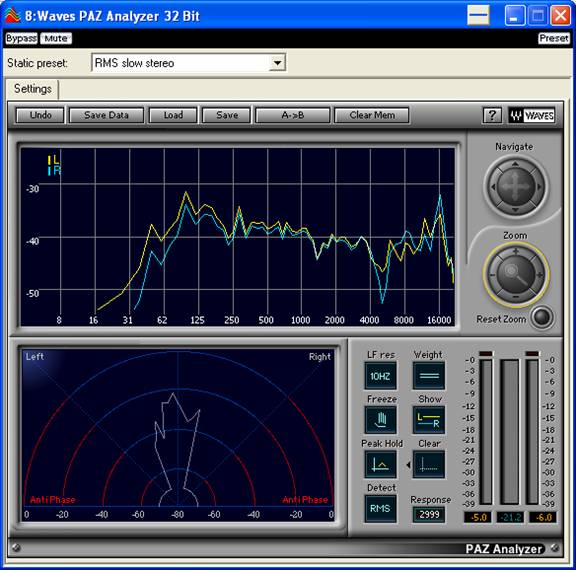Click the Navigate right arrow
This screenshot has height=570, width=576.
[x=539, y=187]
